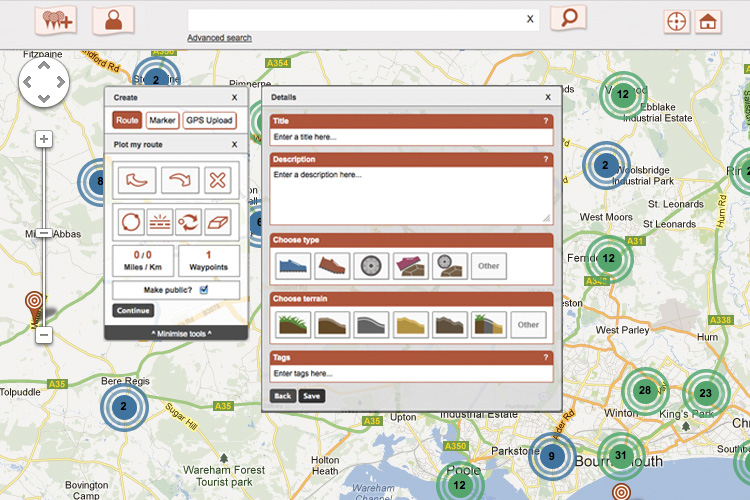This screenshot has height=500, width=750.
Task: Choose the brown walking boot type
Action: click(x=331, y=266)
